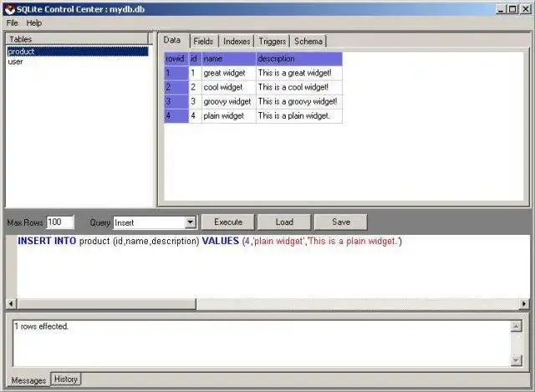This screenshot has height=392, width=535.
Task: Click into the SQL query editor text
Action: (x=210, y=242)
